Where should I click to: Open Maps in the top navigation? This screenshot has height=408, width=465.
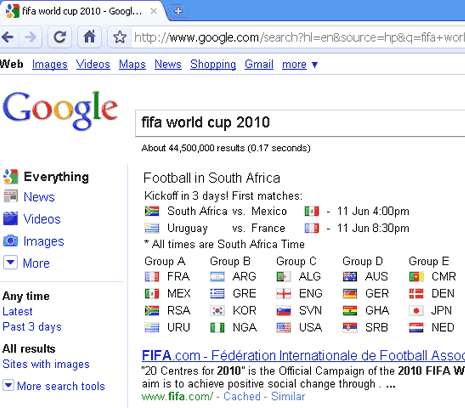pyautogui.click(x=132, y=64)
